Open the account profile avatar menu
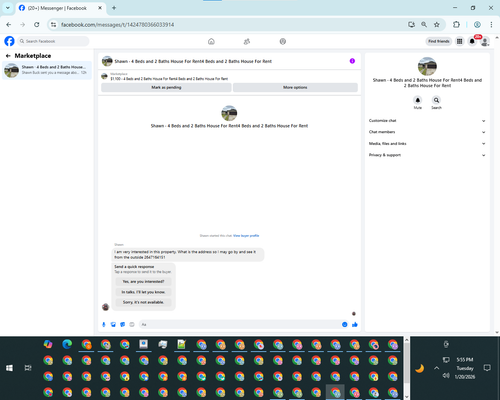 pos(485,41)
